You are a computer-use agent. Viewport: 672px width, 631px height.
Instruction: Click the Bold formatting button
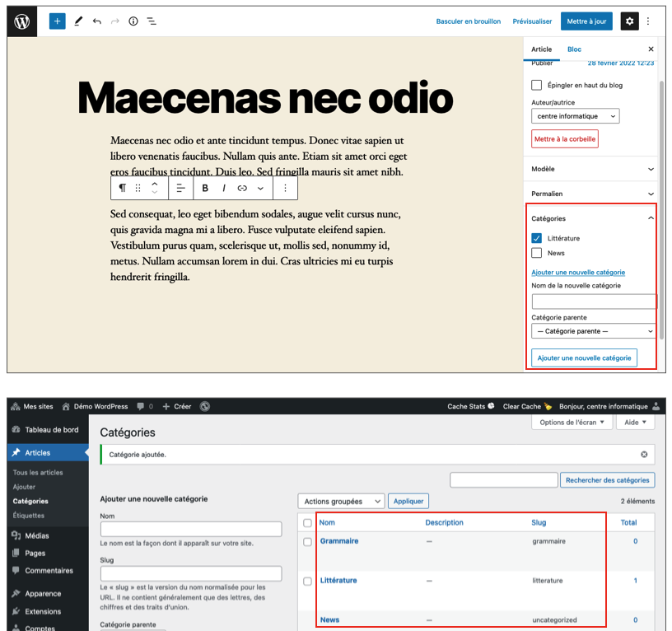206,189
